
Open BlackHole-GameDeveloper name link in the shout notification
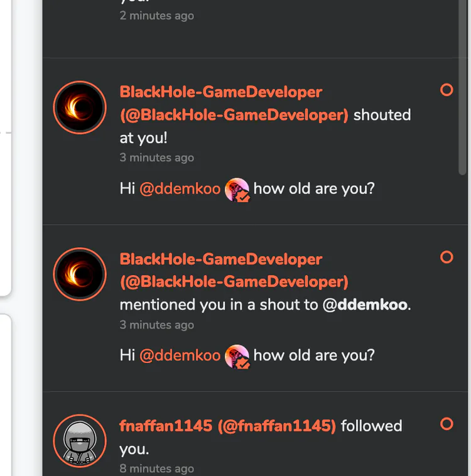tap(220, 92)
